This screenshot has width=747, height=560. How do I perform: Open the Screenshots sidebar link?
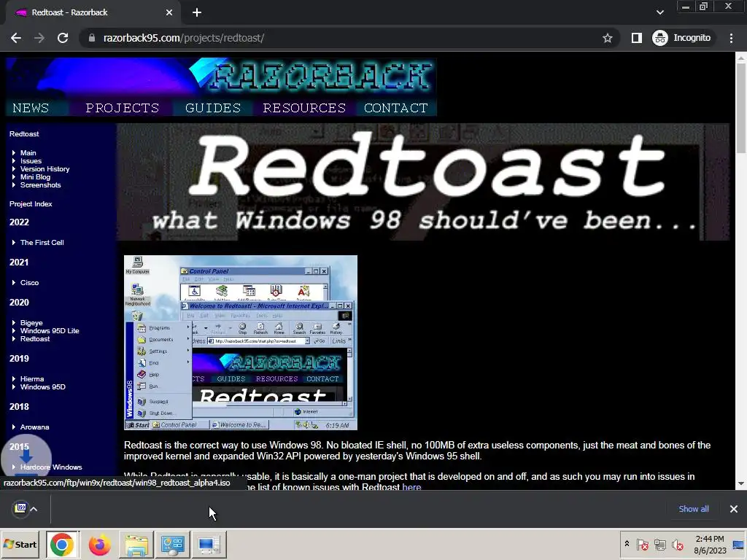click(41, 185)
